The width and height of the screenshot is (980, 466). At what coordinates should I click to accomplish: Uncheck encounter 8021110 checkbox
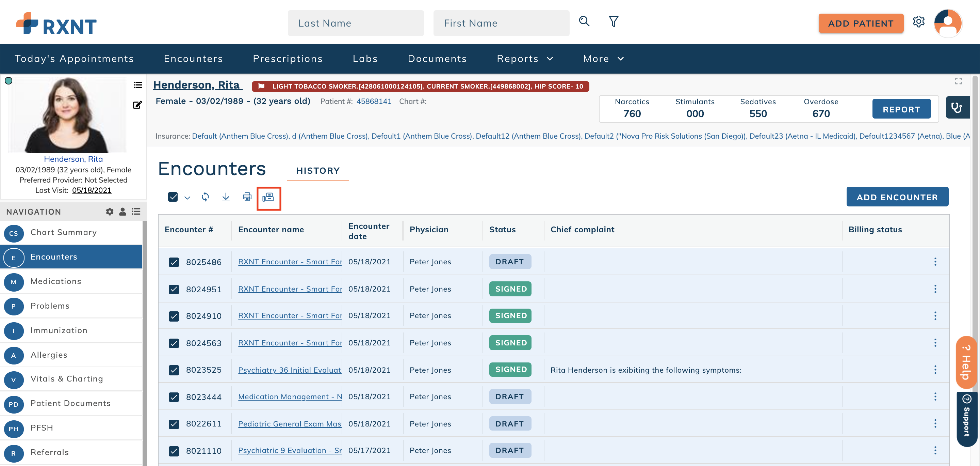(x=174, y=451)
